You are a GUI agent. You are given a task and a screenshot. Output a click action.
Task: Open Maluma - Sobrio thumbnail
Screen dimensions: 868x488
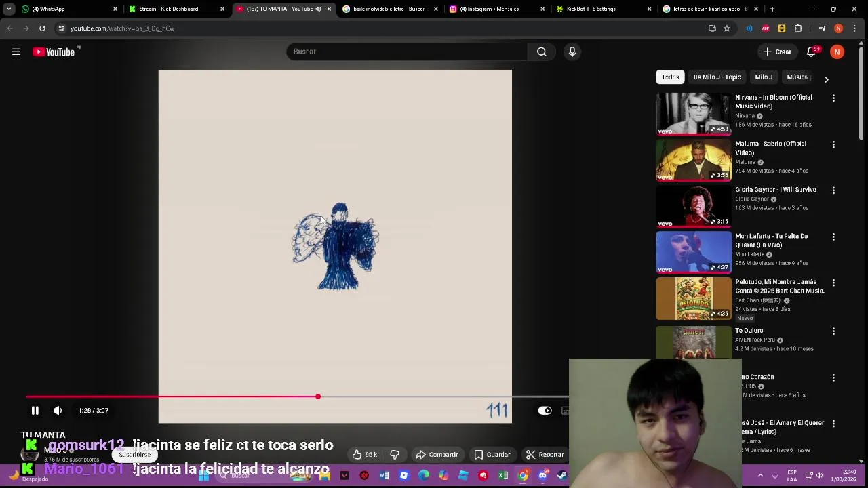[x=694, y=159]
